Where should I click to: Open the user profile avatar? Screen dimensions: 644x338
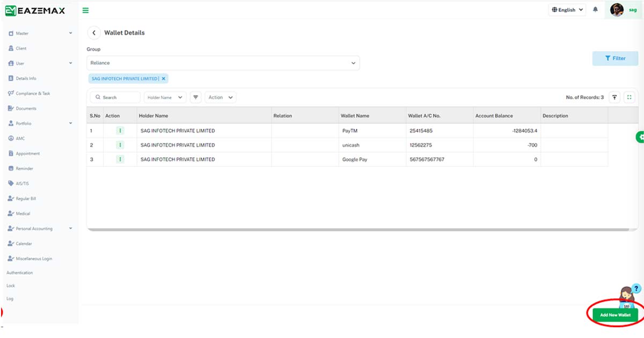tap(617, 10)
